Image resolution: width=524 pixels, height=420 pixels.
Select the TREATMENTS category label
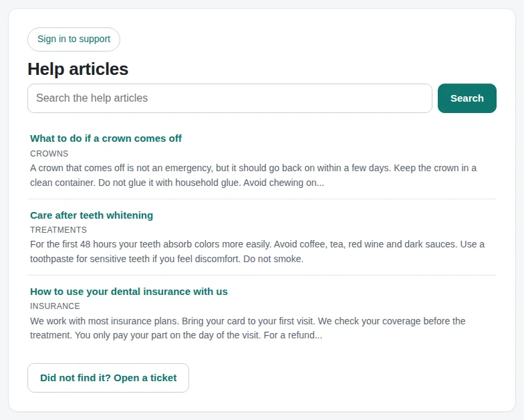point(59,230)
